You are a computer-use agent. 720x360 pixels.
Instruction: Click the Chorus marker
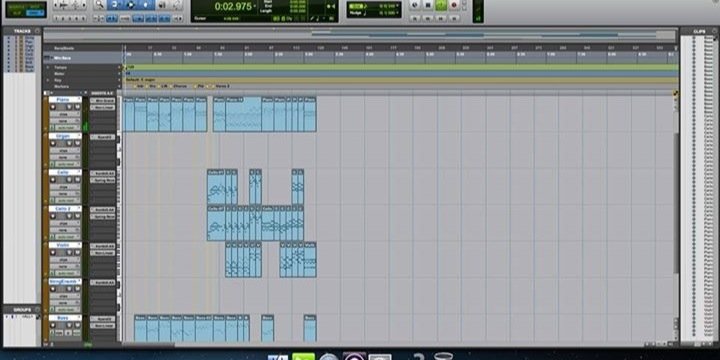tap(178, 86)
